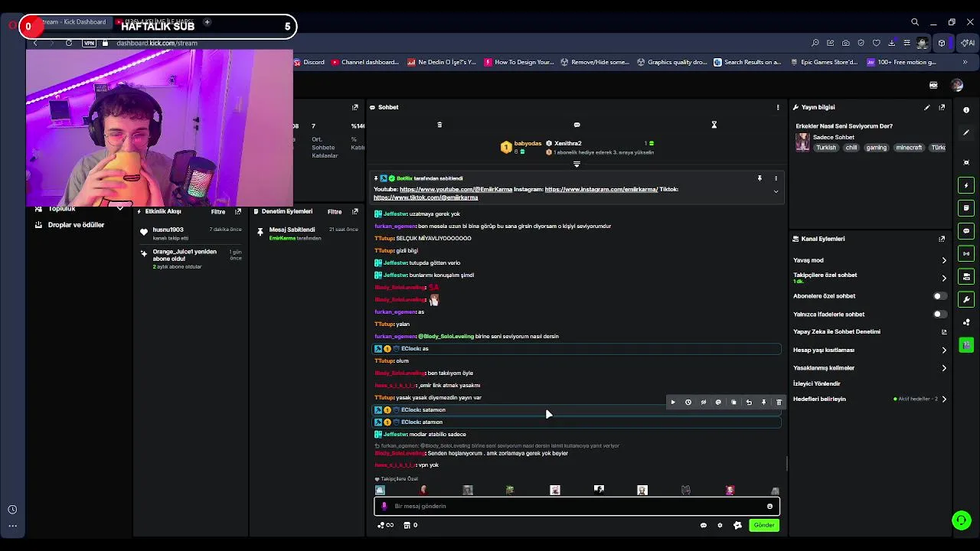
Task: Unpin the BotRix pinned message with the pin icon
Action: coord(759,178)
